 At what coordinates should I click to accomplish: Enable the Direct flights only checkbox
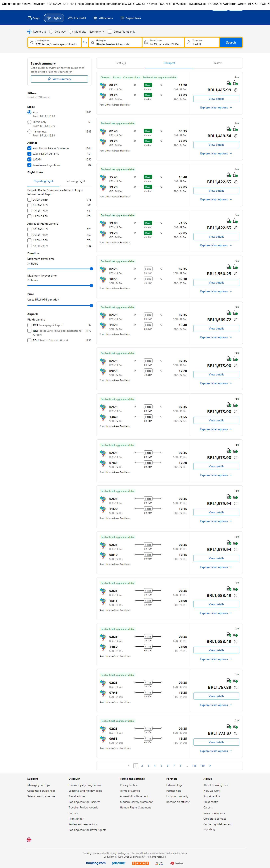110,32
